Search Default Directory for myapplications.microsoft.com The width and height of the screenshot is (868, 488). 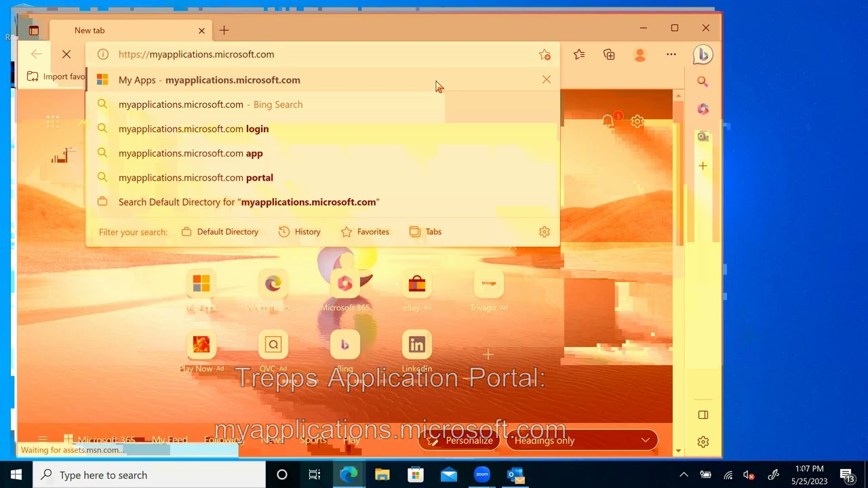coord(323,202)
